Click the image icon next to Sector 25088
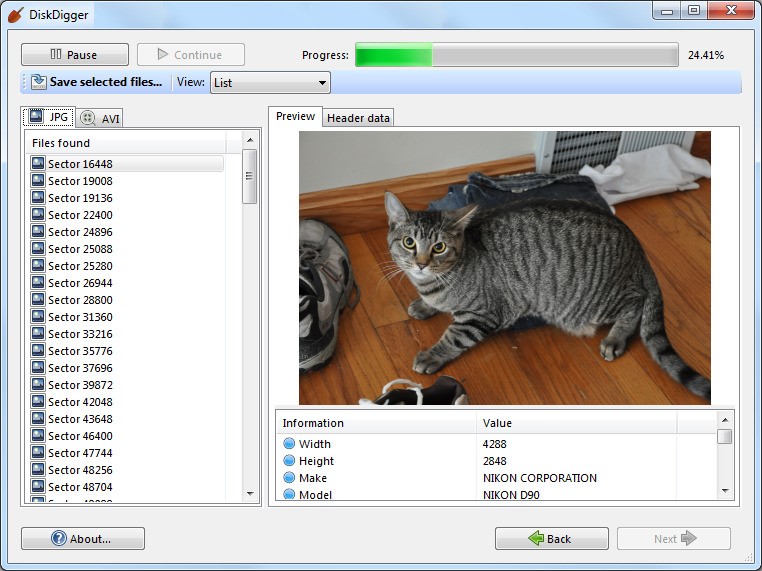Viewport: 762px width, 571px height. pos(38,249)
